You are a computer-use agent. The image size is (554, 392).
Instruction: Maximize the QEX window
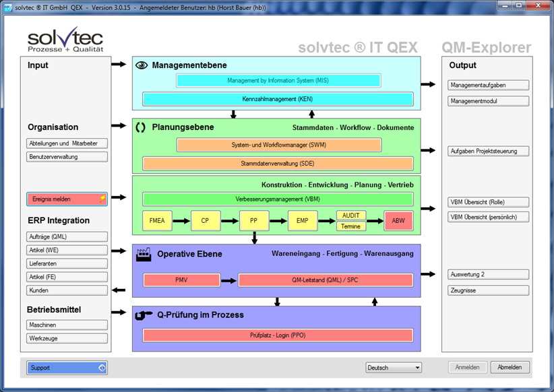click(519, 5)
